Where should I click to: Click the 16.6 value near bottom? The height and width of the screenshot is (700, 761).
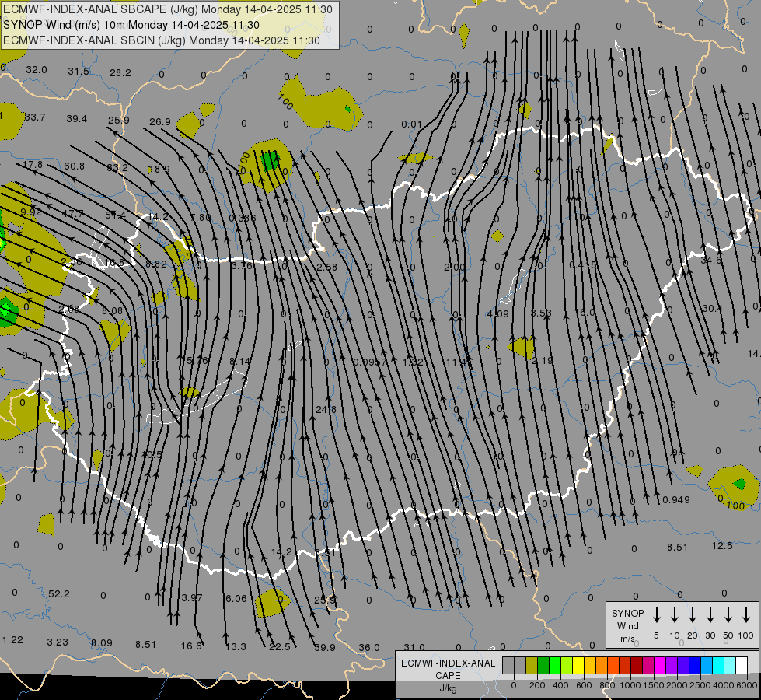191,646
